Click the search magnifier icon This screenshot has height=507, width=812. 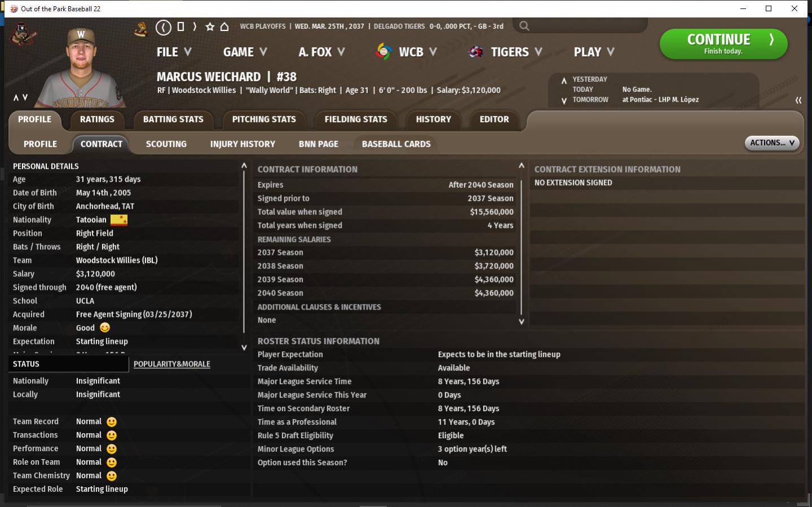click(x=524, y=26)
